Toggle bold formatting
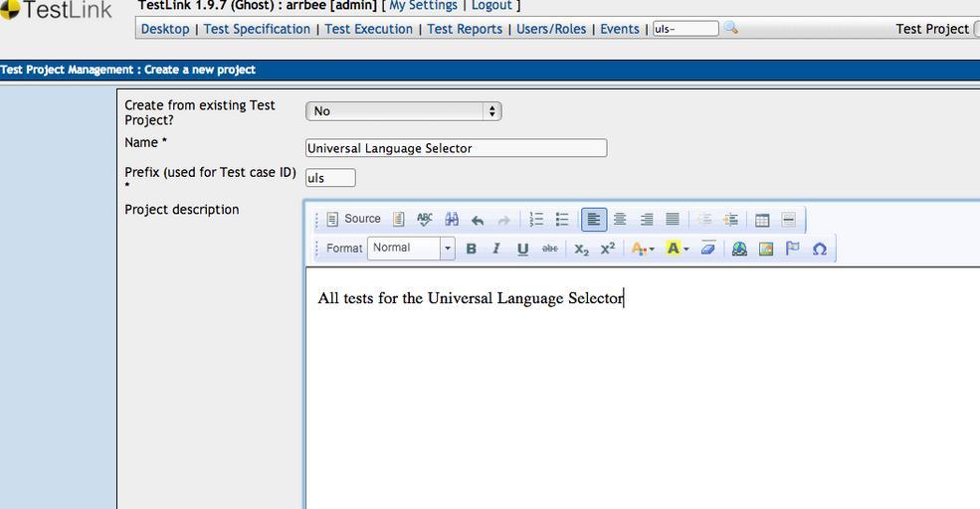 [472, 249]
